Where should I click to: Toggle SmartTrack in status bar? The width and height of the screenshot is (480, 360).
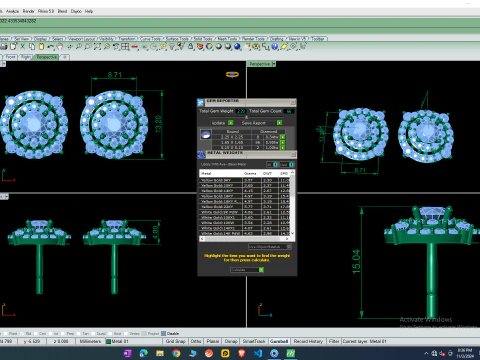254,341
